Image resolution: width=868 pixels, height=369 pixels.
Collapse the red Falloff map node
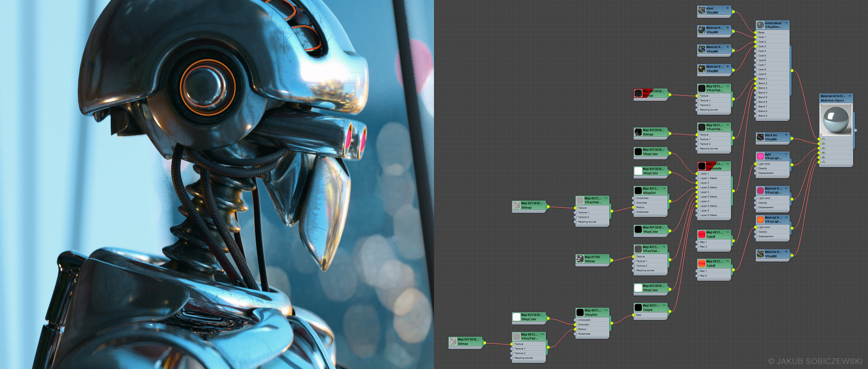click(727, 232)
